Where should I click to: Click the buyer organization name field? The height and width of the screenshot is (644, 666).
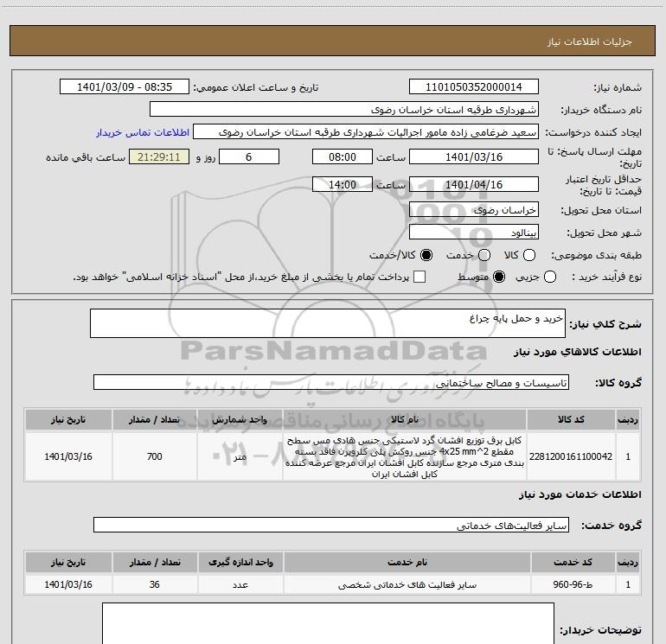[x=344, y=110]
